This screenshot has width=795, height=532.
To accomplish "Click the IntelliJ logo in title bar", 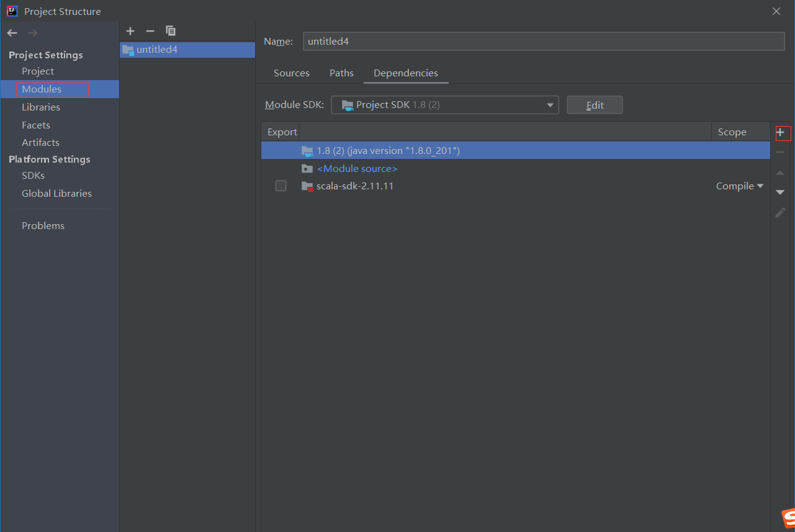I will tap(12, 11).
